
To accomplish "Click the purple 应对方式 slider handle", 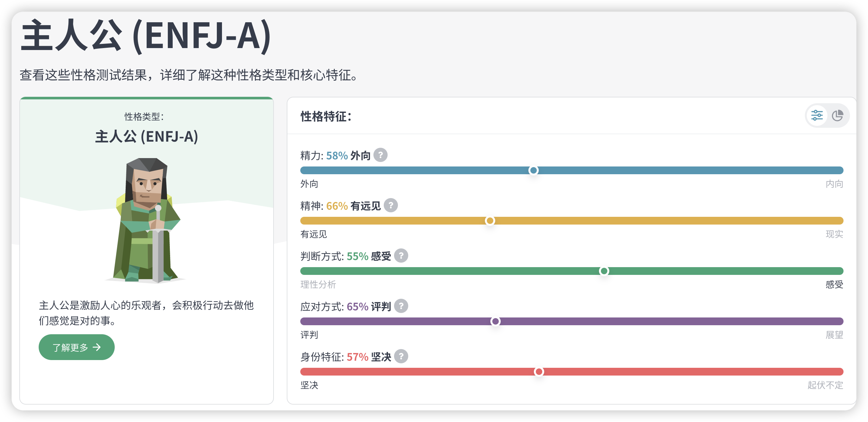I will [x=495, y=321].
